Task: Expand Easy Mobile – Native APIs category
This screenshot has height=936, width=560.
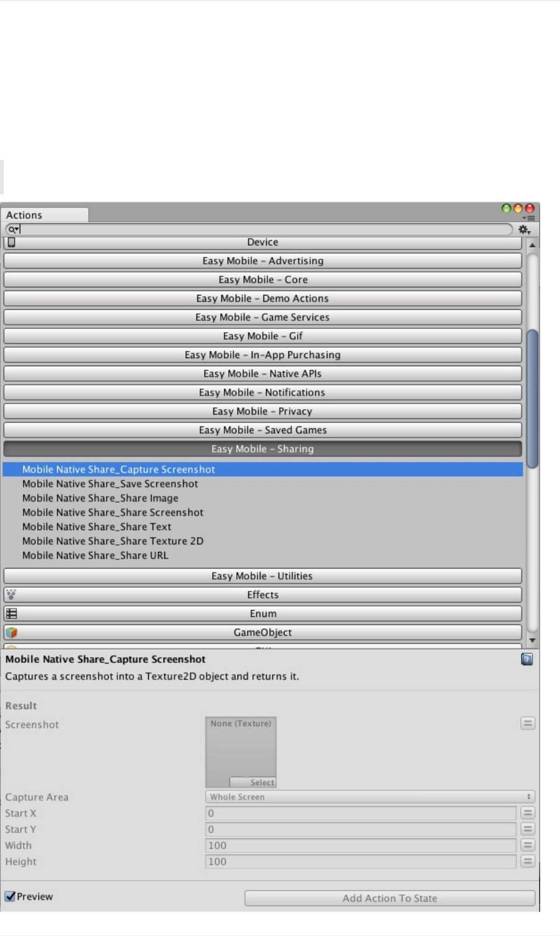Action: click(x=263, y=374)
